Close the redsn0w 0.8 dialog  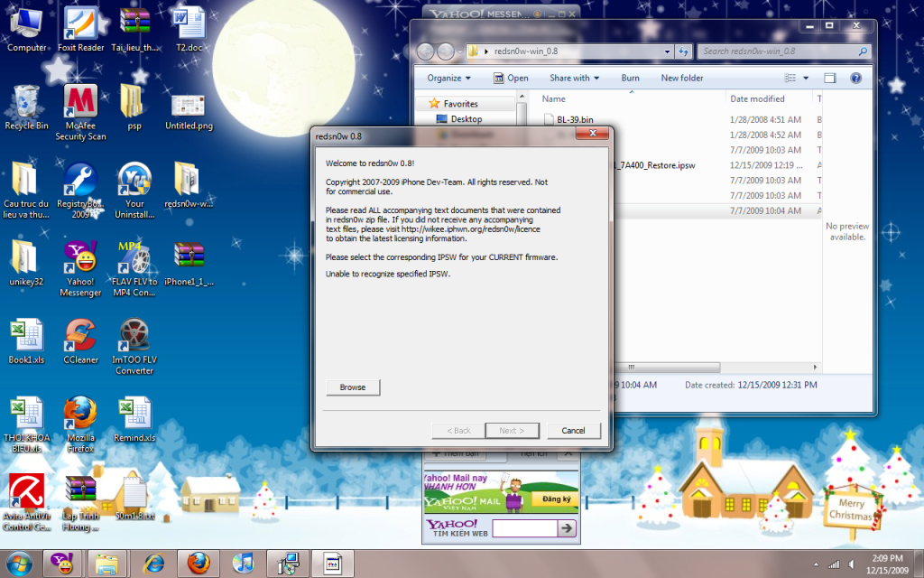click(x=593, y=134)
